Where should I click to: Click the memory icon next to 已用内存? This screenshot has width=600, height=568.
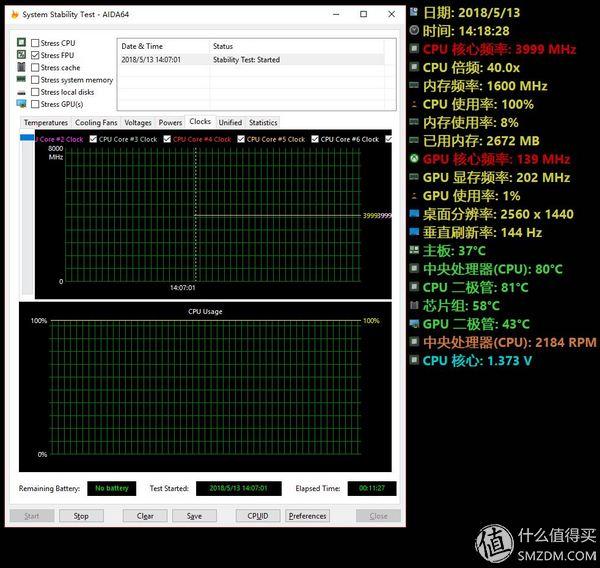click(414, 140)
